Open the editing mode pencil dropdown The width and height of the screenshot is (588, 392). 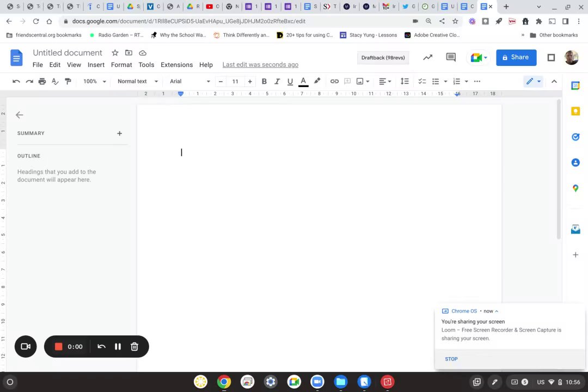[x=533, y=82]
